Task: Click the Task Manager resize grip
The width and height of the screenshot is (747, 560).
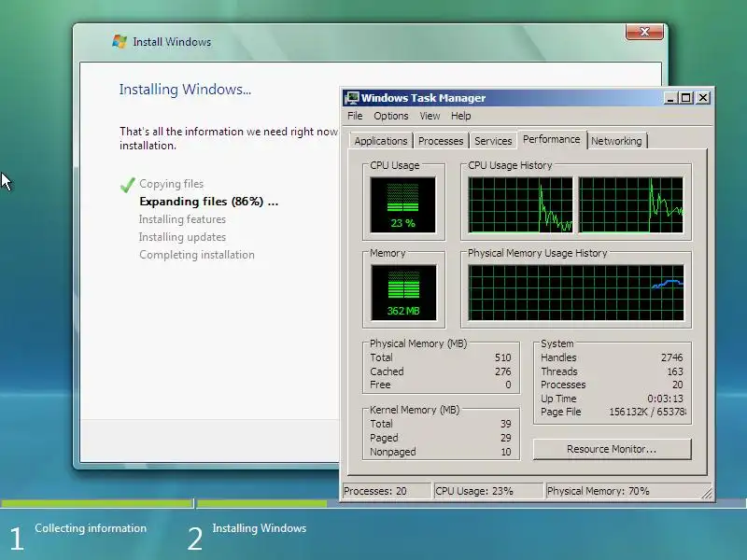Action: (x=707, y=494)
